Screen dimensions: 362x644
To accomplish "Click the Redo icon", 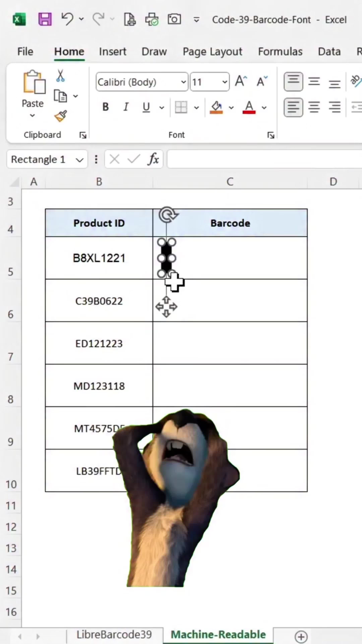I will point(98,19).
